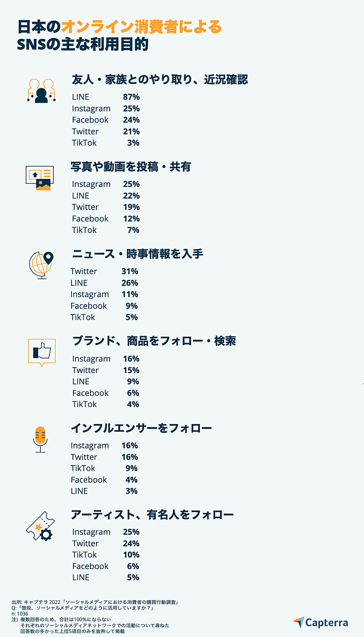Click the Twitter 31% news entry
Screen dimensions: 364x637
click(x=104, y=272)
